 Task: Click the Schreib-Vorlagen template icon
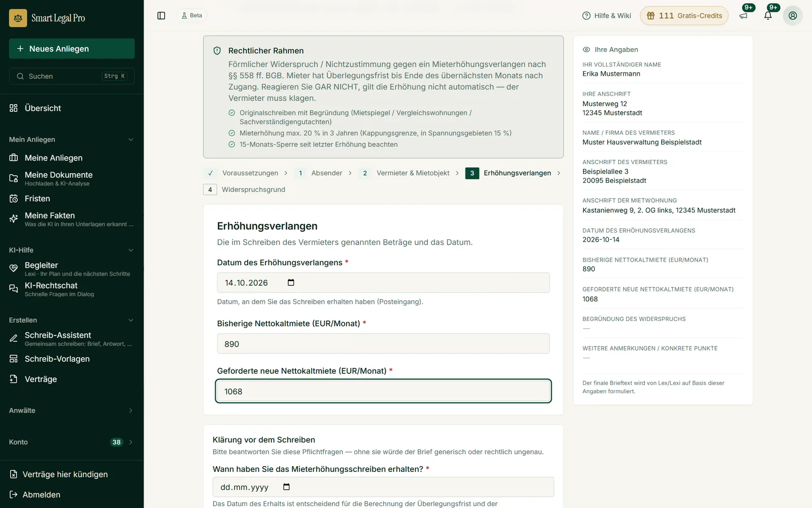(14, 359)
